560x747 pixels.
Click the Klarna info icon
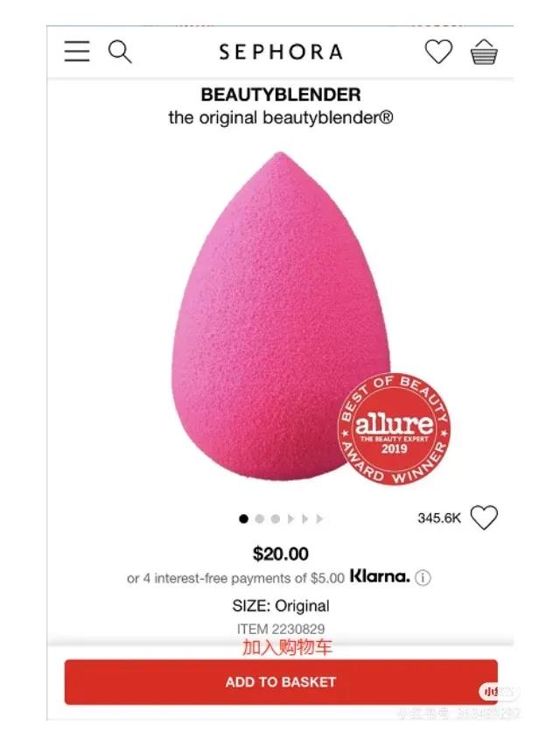[x=423, y=578]
